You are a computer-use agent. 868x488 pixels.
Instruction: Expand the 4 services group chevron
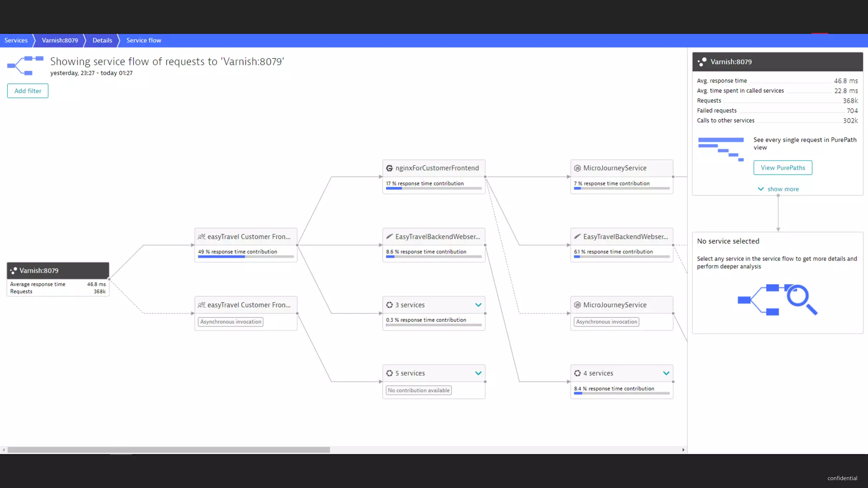pyautogui.click(x=666, y=373)
